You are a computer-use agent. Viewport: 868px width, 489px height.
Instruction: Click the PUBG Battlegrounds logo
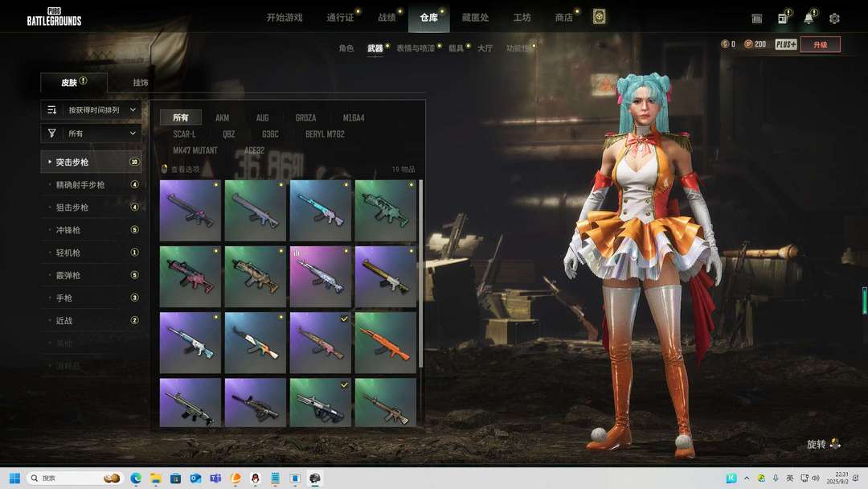pos(55,17)
